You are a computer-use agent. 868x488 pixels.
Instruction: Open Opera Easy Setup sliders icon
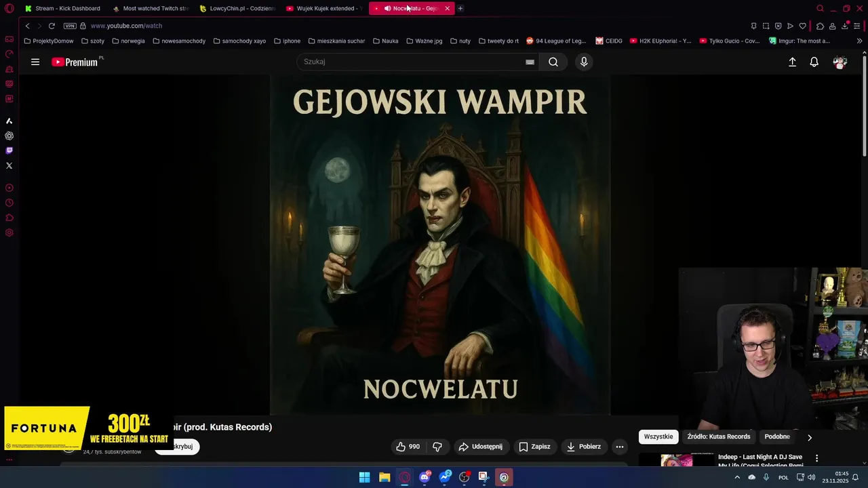point(858,26)
